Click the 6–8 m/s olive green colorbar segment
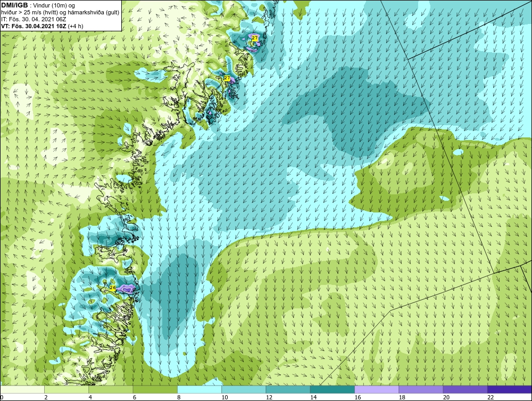 pyautogui.click(x=155, y=389)
